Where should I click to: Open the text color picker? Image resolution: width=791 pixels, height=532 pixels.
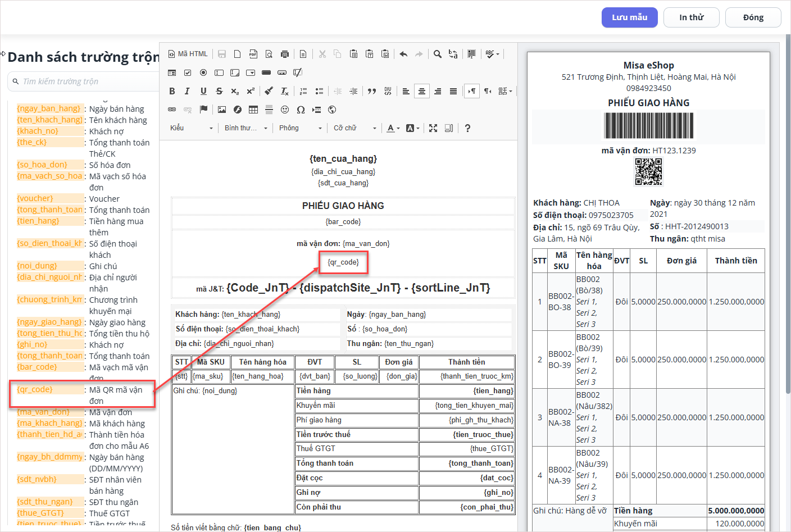point(393,128)
